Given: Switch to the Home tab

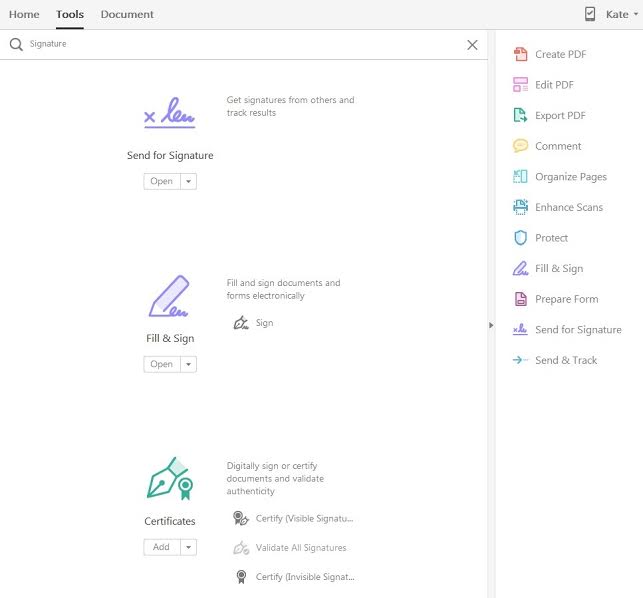Looking at the screenshot, I should tap(24, 14).
